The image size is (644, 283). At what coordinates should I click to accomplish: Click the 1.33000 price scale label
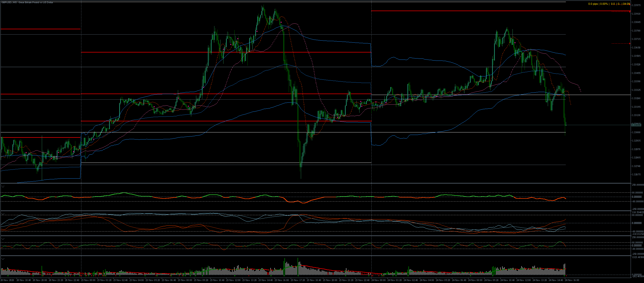point(636,132)
